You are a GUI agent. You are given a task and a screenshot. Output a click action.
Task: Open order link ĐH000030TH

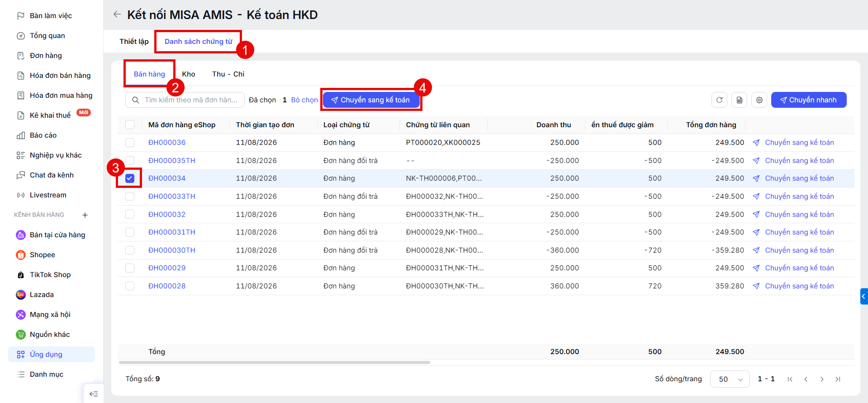pos(172,250)
